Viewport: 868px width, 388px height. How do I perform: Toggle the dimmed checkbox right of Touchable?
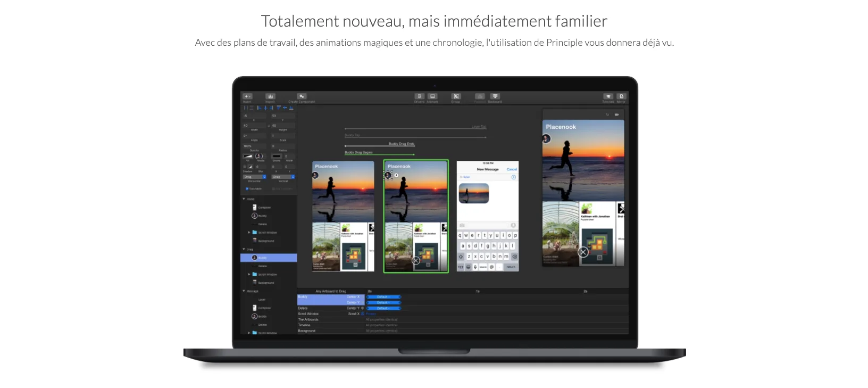pos(273,188)
